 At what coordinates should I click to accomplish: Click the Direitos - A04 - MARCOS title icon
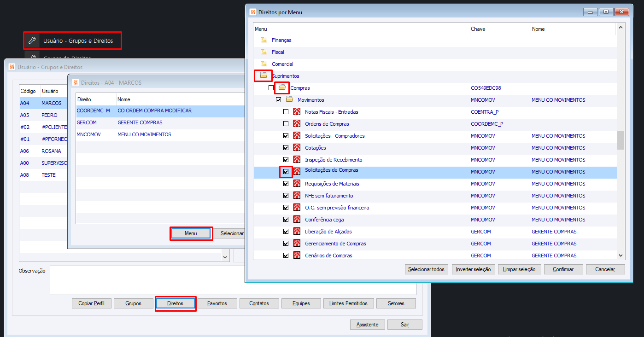[76, 82]
